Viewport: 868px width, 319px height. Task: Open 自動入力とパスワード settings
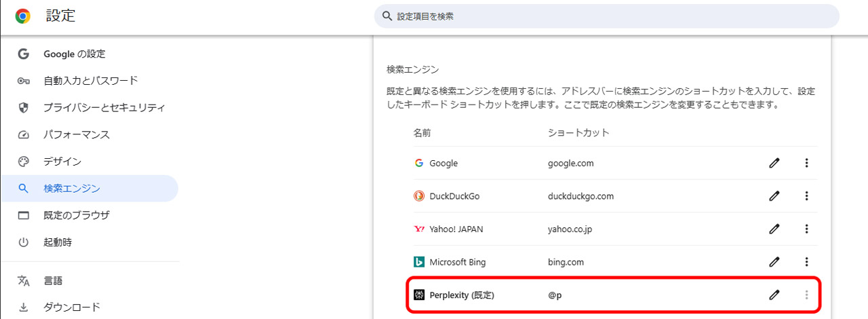(90, 81)
